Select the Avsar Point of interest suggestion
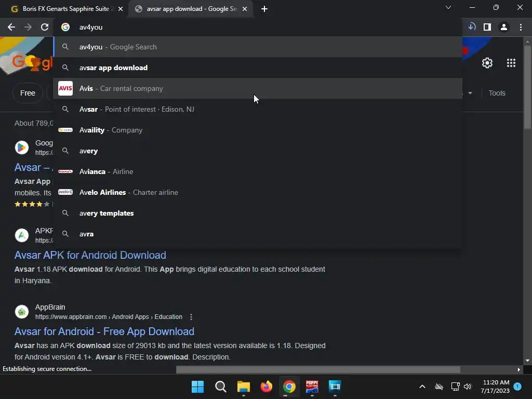 coord(258,109)
